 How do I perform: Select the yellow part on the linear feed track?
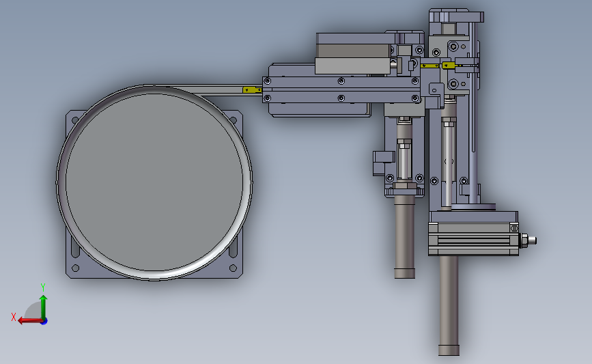point(252,90)
